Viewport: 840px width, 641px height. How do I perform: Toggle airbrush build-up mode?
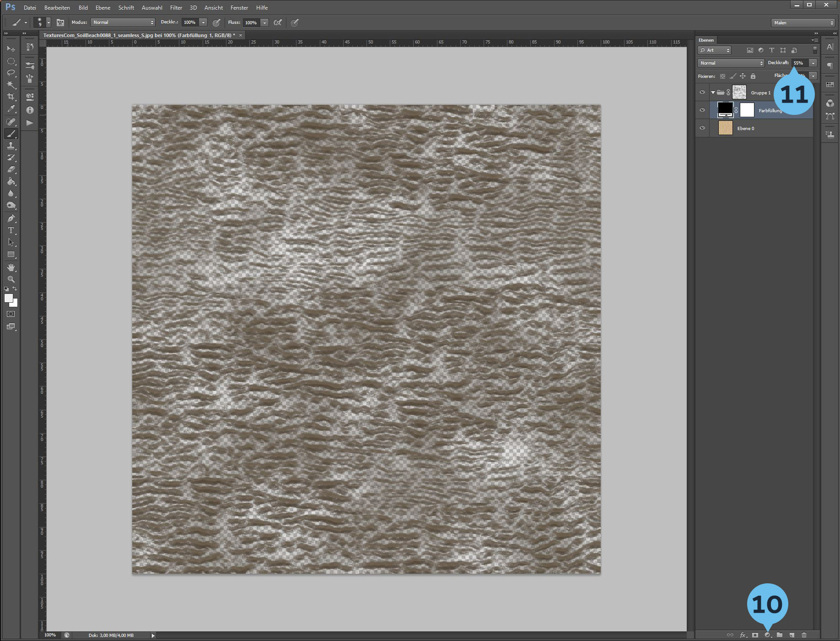click(278, 22)
